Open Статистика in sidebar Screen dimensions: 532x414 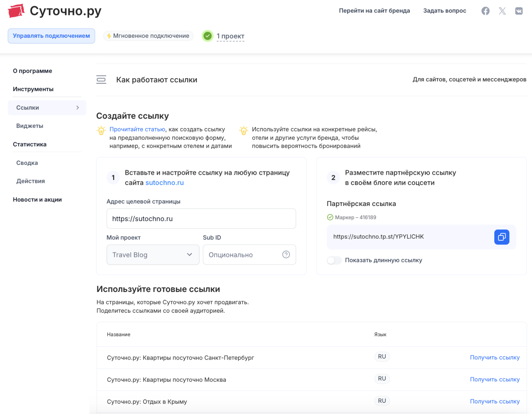coord(30,144)
